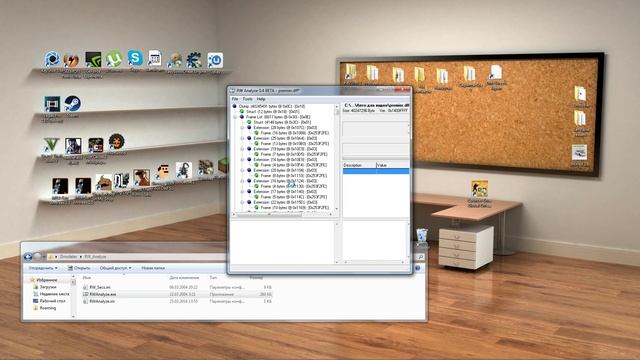Click the Description column header
The width and height of the screenshot is (640, 360).
359,165
